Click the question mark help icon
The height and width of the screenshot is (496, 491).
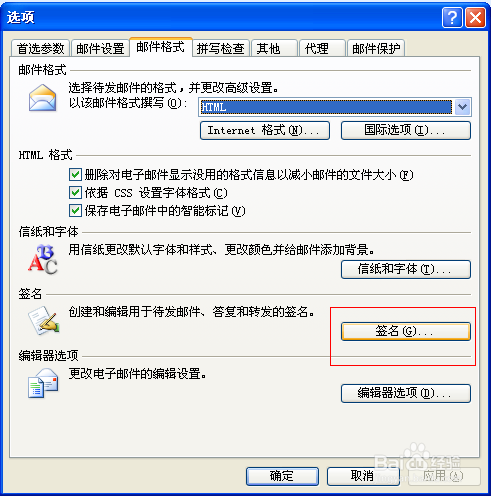452,18
